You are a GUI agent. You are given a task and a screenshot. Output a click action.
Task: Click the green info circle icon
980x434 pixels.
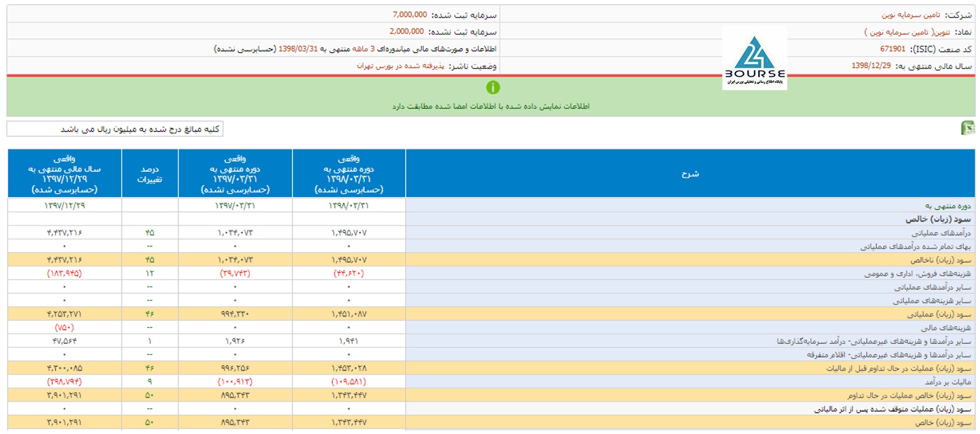click(493, 87)
